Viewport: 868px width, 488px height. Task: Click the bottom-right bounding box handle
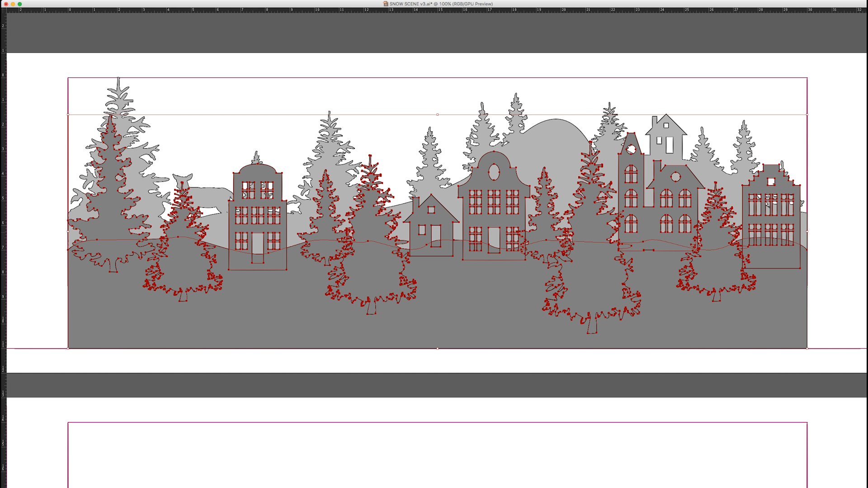pyautogui.click(x=807, y=348)
